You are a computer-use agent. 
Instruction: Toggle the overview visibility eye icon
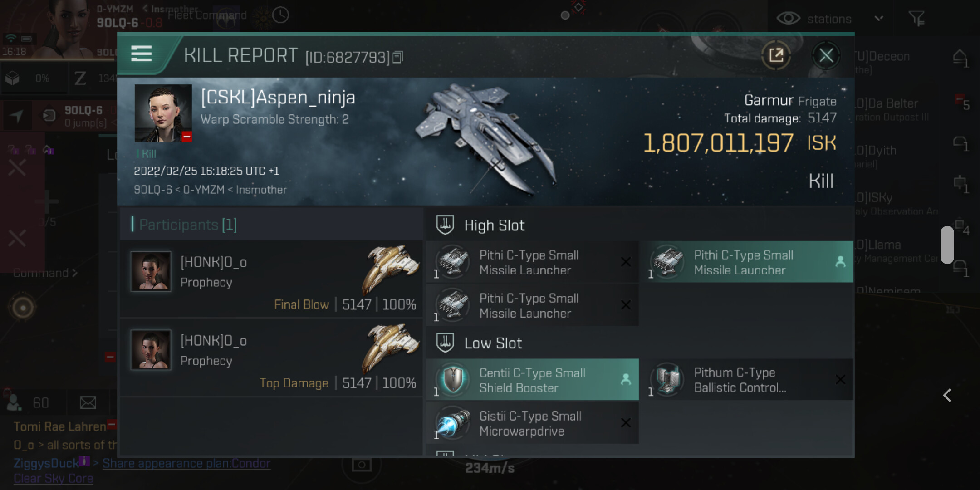point(788,19)
